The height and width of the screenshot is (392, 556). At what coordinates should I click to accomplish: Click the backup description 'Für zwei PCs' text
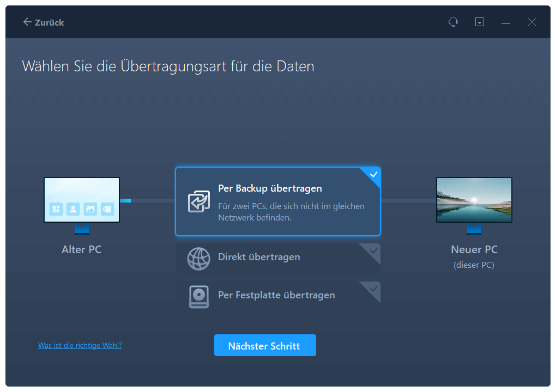point(291,212)
